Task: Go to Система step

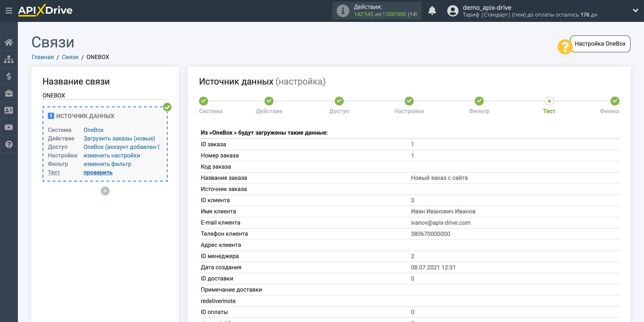Action: [211, 111]
